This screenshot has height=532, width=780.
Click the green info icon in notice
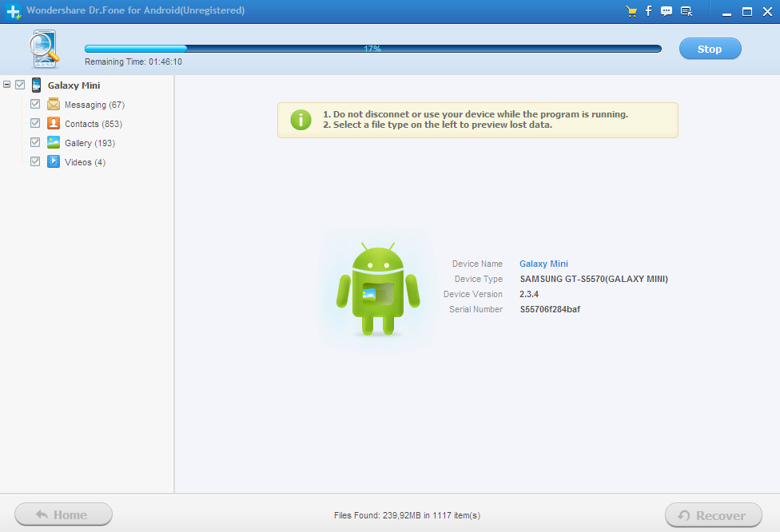(x=301, y=120)
